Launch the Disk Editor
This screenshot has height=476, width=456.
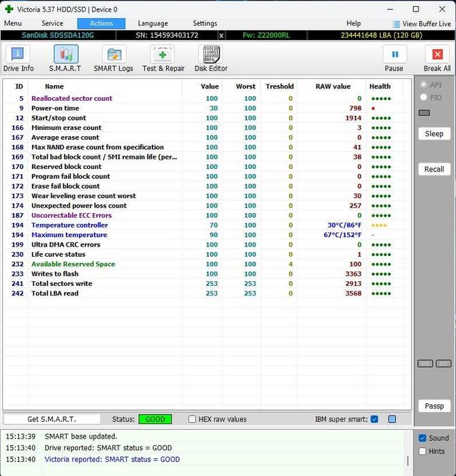point(211,59)
